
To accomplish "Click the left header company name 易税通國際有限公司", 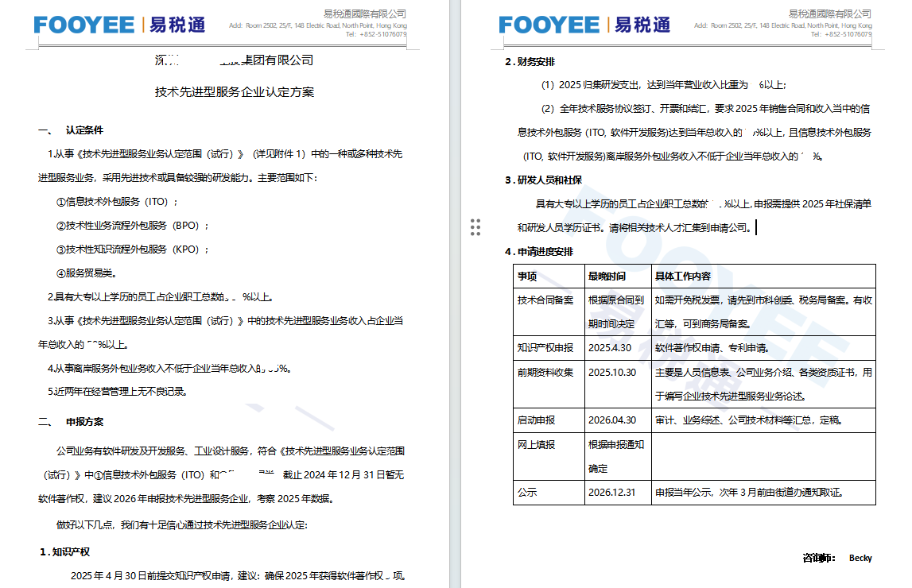I will click(365, 14).
